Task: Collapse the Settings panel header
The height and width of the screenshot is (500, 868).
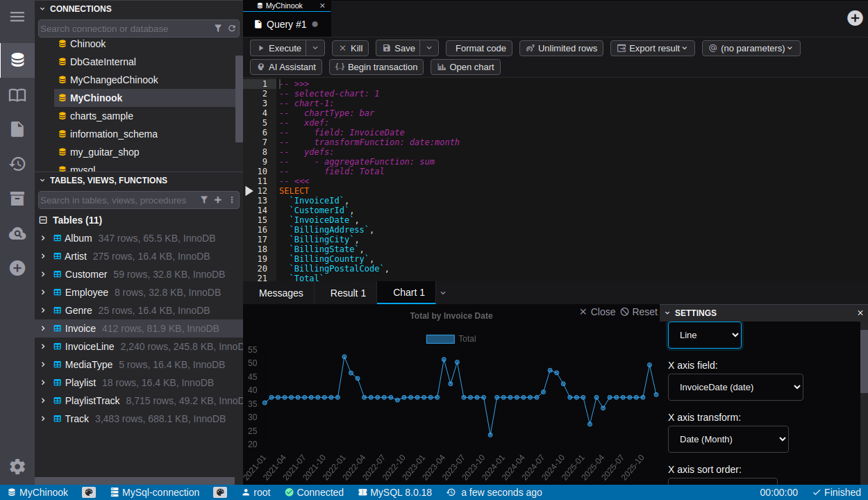Action: tap(667, 313)
